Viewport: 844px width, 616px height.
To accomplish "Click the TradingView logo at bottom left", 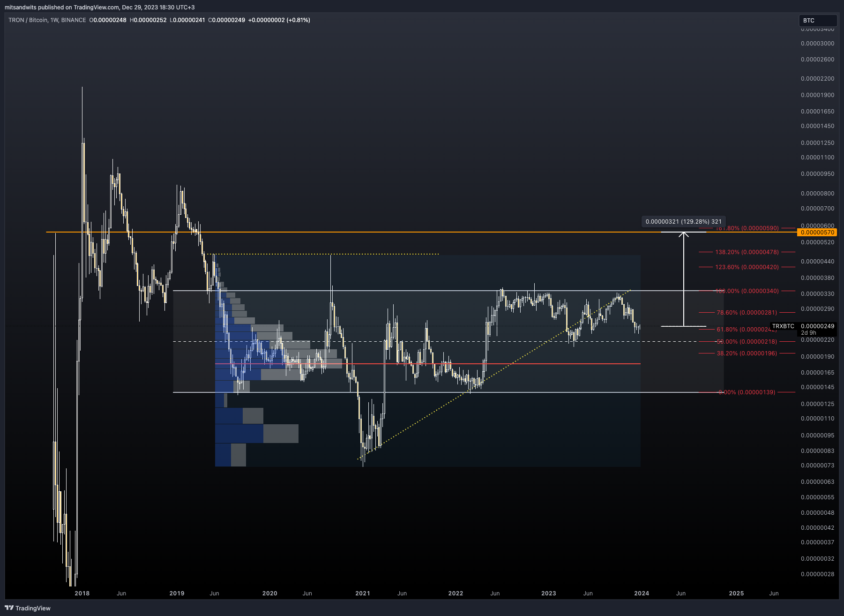I will (28, 608).
